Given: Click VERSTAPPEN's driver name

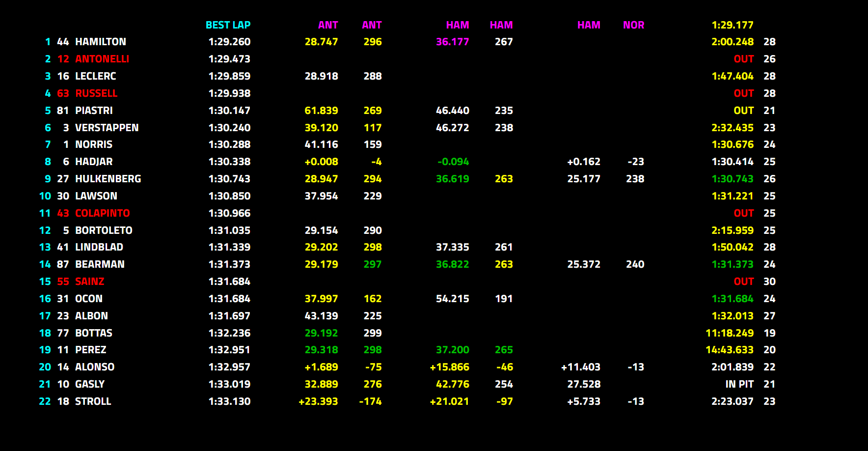Looking at the screenshot, I should tap(107, 128).
